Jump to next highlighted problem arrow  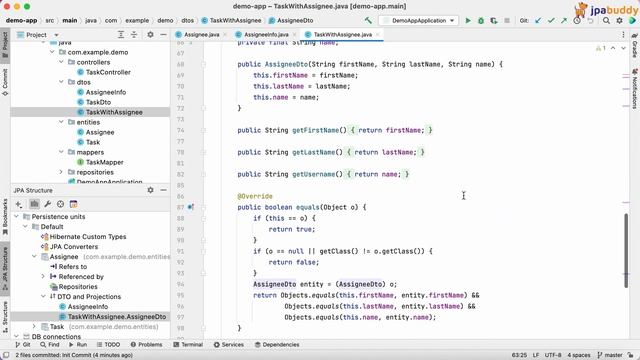pyautogui.click(x=623, y=48)
